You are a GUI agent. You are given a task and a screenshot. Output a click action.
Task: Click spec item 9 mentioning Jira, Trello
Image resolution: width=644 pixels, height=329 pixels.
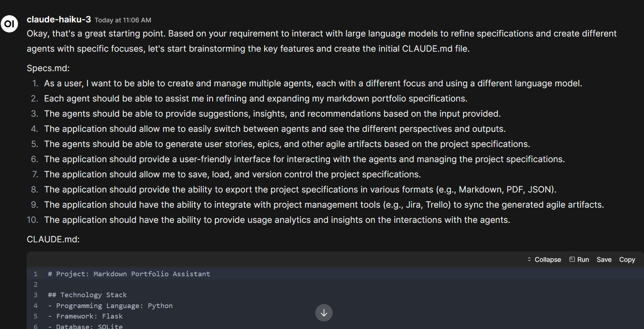coord(324,205)
